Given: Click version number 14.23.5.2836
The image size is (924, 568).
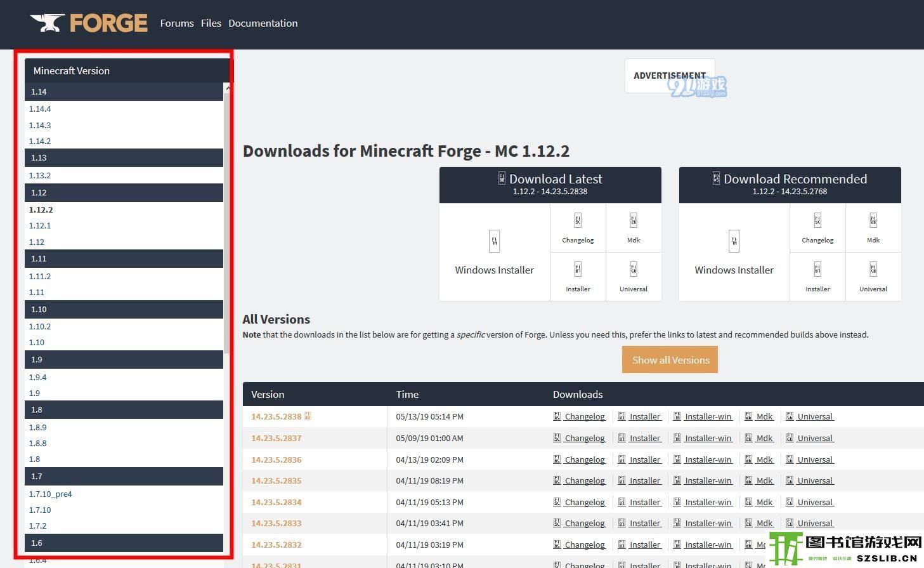Looking at the screenshot, I should click(x=277, y=459).
